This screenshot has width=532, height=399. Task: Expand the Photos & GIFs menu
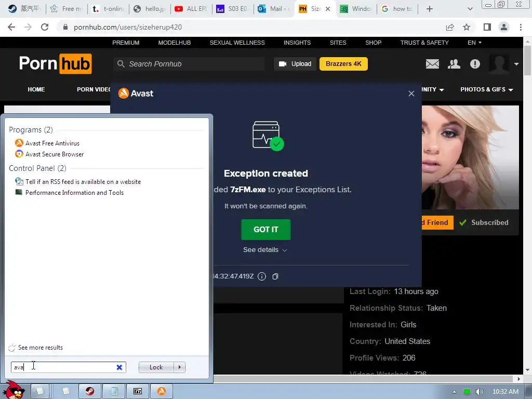click(486, 89)
